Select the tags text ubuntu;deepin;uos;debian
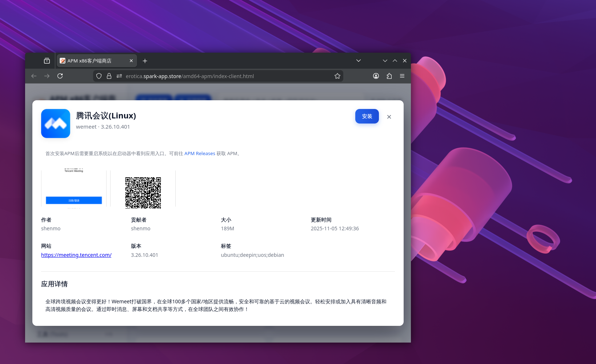The width and height of the screenshot is (596, 364). pyautogui.click(x=252, y=255)
